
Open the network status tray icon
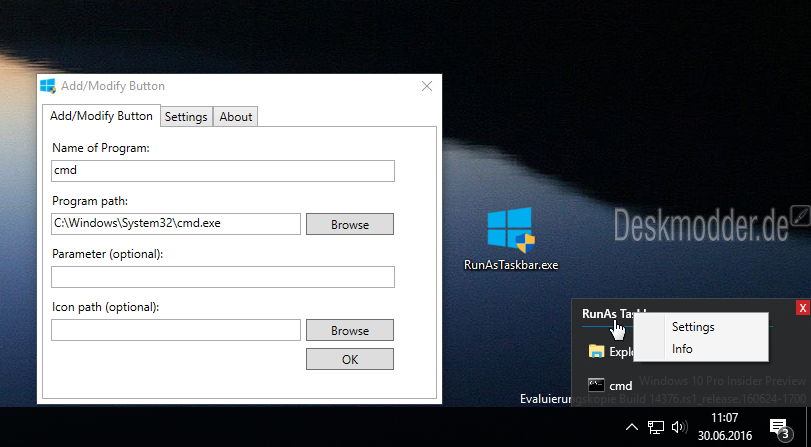(x=655, y=427)
